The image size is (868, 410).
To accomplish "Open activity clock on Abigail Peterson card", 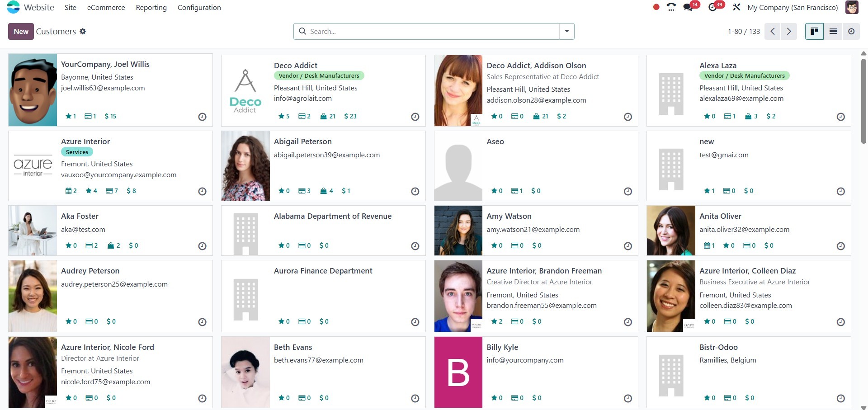I will click(415, 192).
